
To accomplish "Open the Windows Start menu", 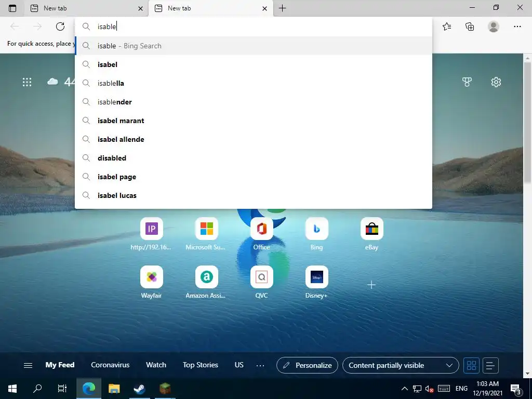I will point(12,389).
